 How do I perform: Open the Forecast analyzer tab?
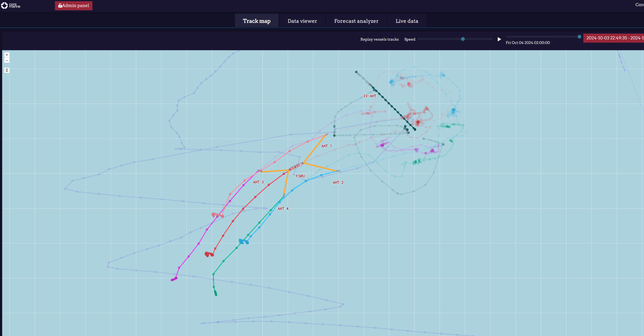point(356,21)
